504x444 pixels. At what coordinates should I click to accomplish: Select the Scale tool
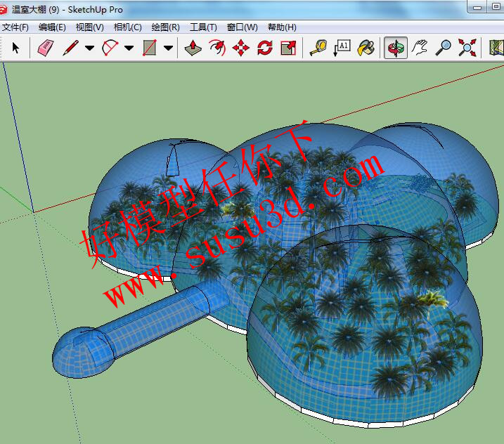[x=288, y=48]
